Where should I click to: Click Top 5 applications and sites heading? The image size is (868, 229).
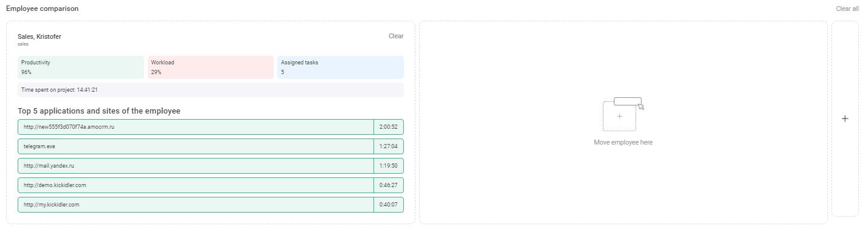[x=99, y=111]
